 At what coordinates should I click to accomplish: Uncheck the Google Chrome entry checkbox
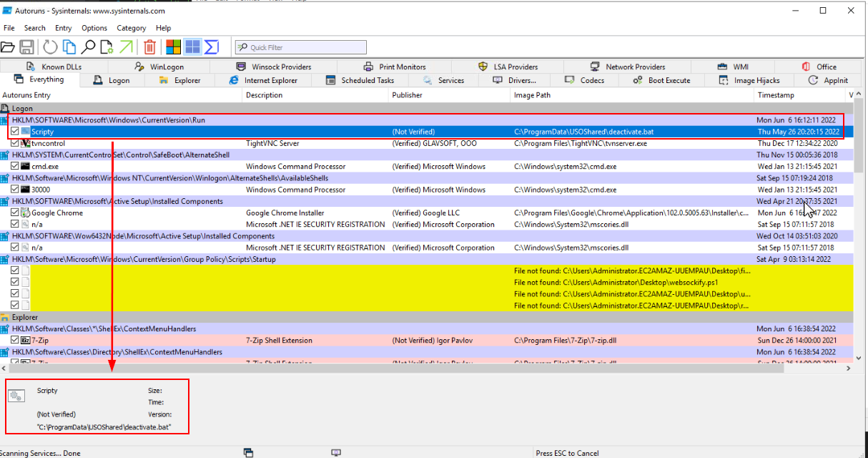pos(15,213)
